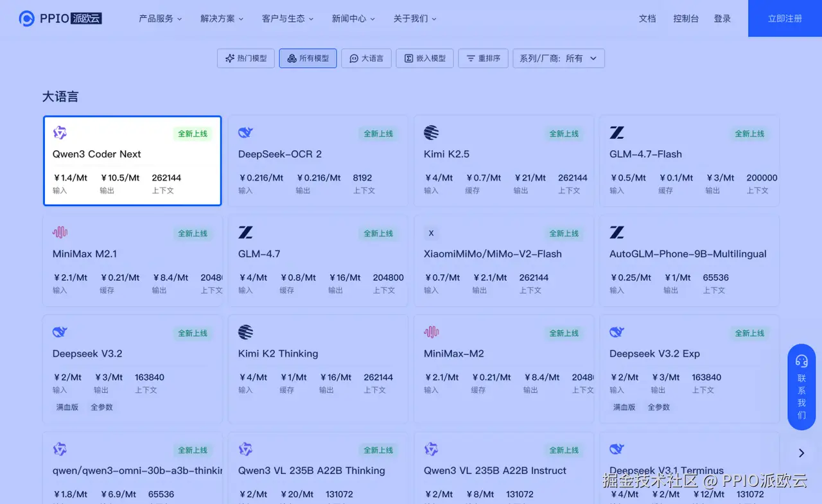Select the 所有模型 filter tab
The image size is (822, 504).
click(x=308, y=58)
